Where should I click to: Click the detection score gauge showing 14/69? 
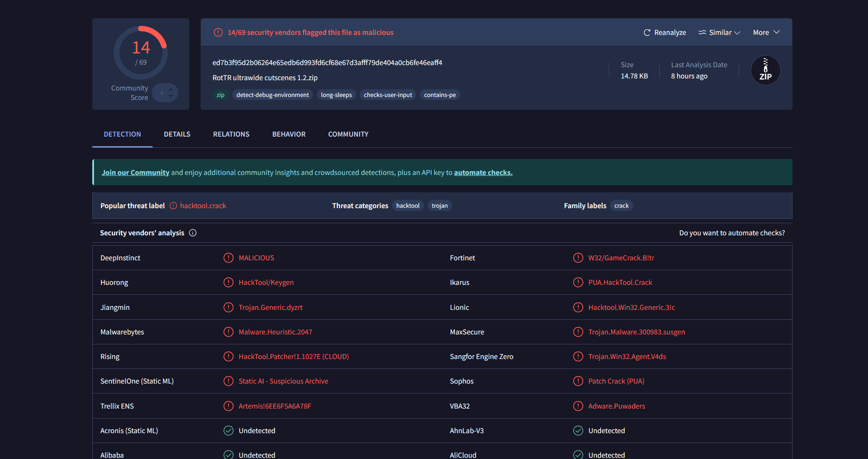[141, 53]
